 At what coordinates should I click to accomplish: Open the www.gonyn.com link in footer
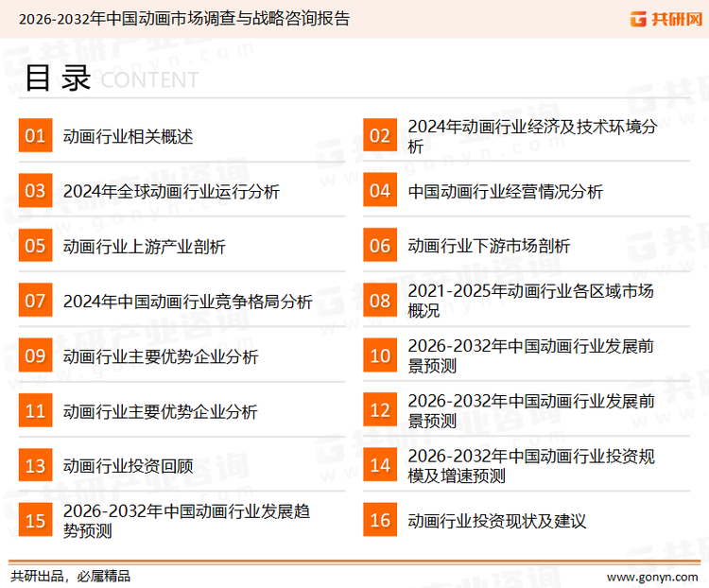[x=652, y=577]
